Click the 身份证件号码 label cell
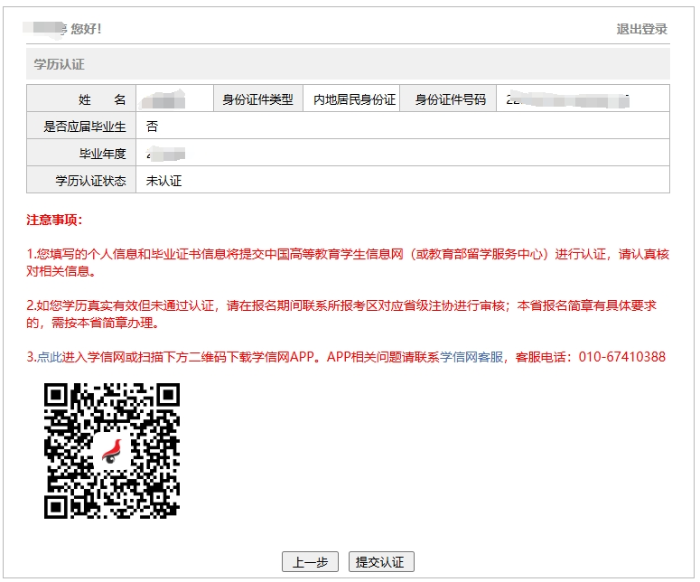Viewport: 700px width, 582px height. point(450,100)
